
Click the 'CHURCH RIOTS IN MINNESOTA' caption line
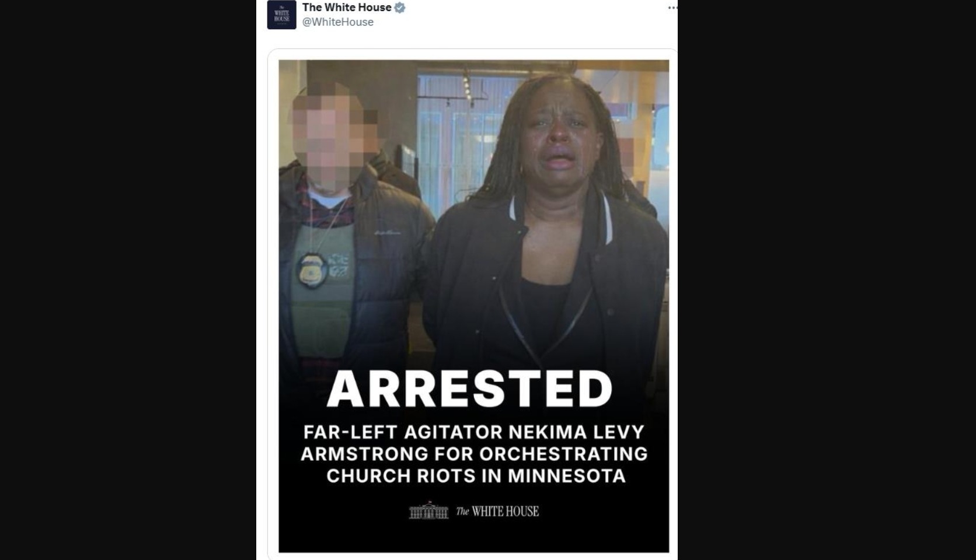(476, 476)
